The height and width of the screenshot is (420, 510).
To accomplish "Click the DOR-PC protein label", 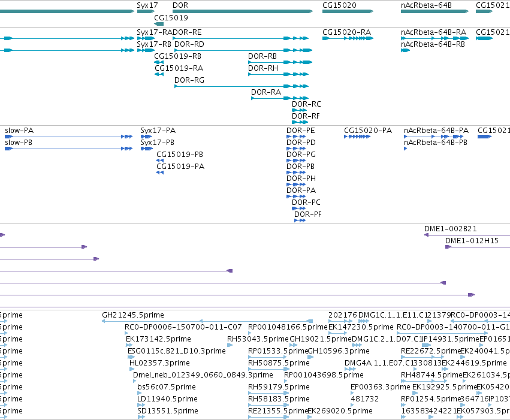I will (x=306, y=203).
